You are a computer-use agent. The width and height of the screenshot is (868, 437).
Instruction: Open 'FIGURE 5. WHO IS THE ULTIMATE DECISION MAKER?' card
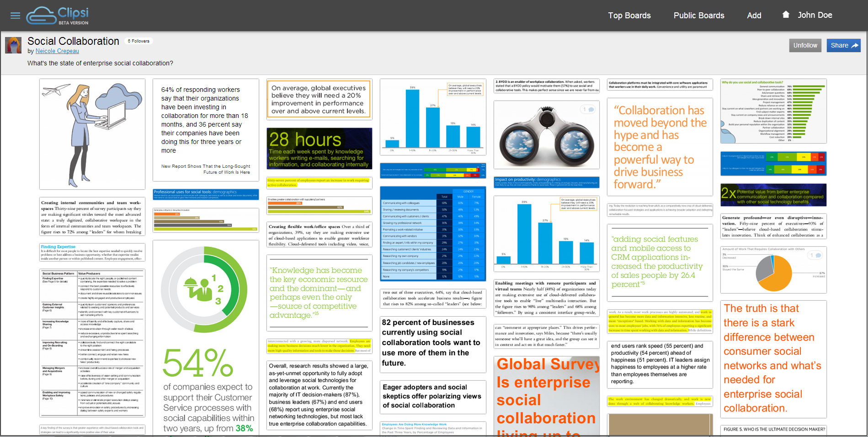(773, 431)
